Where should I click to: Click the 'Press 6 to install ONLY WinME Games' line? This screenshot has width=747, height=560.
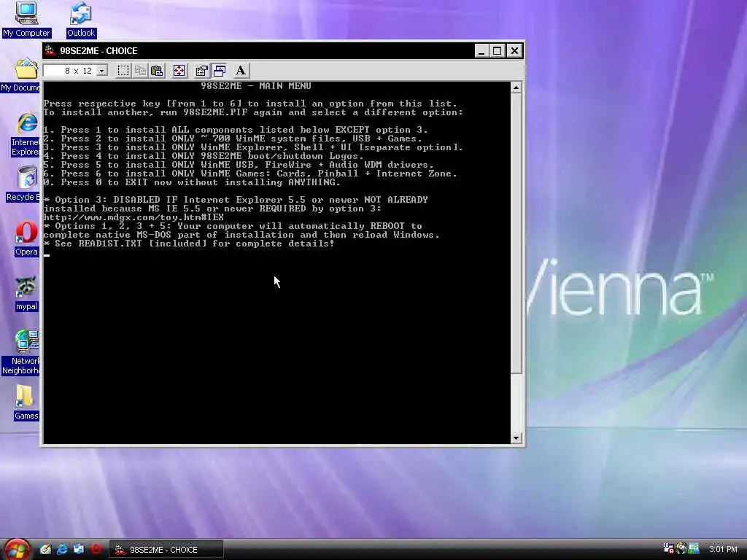[x=250, y=174]
